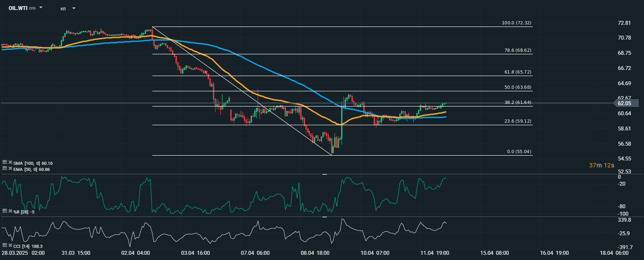Click price axis value 70.78
Image resolution: width=644 pixels, height=260 pixels.
click(624, 38)
